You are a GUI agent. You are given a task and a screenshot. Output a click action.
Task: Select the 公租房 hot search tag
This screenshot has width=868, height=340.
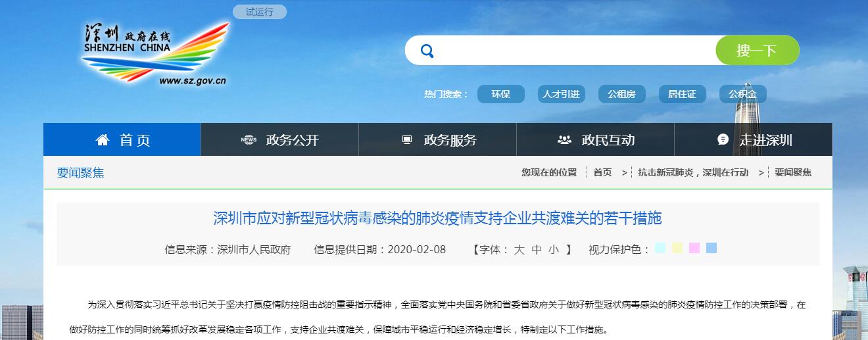[621, 94]
